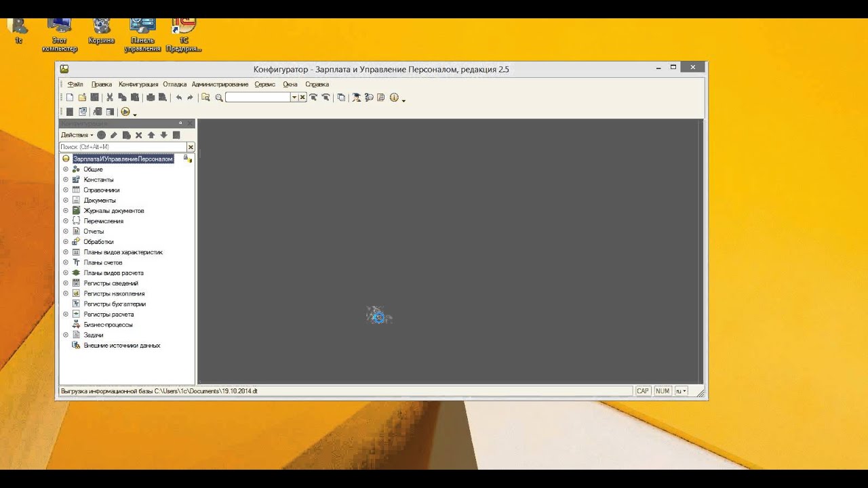The width and height of the screenshot is (868, 488).
Task: Open the Конфигурация menu
Action: tap(138, 84)
